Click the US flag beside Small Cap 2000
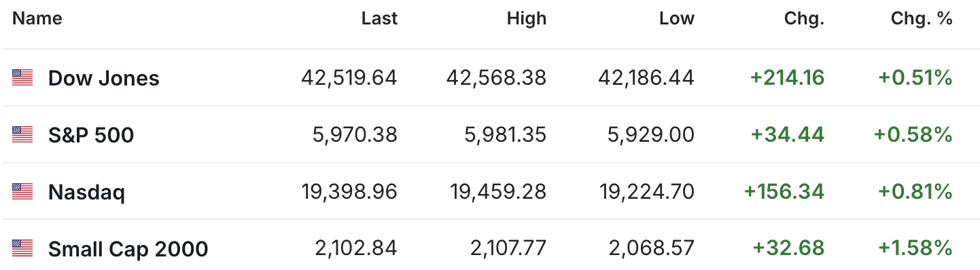Image resolution: width=980 pixels, height=270 pixels. point(22,249)
